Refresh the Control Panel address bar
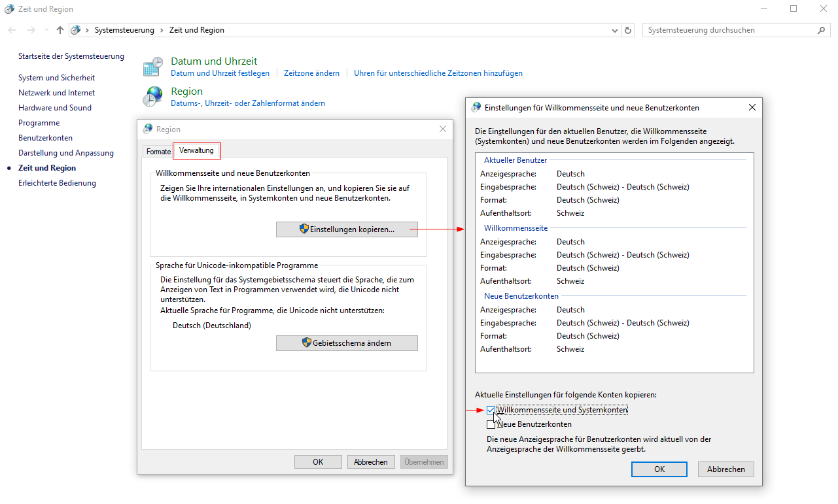Image resolution: width=838 pixels, height=504 pixels. (629, 30)
